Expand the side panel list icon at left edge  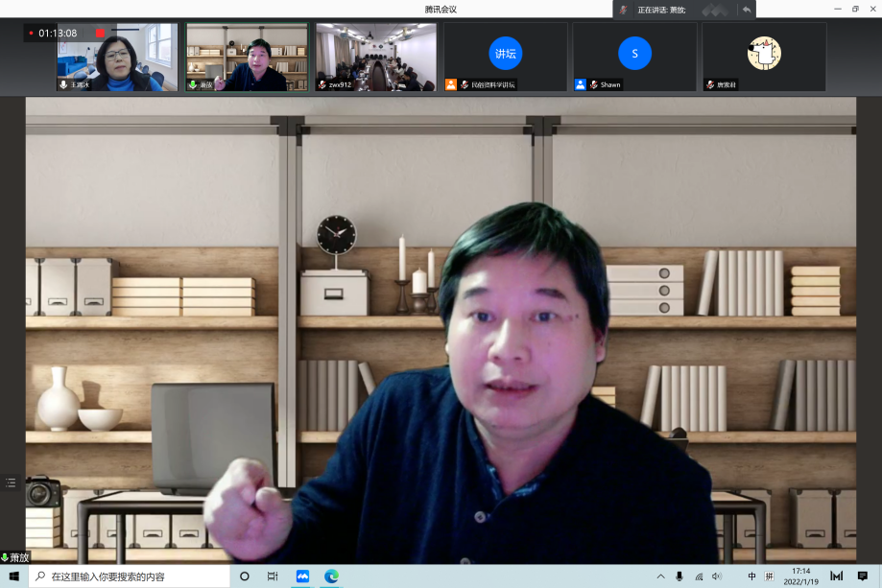(11, 482)
